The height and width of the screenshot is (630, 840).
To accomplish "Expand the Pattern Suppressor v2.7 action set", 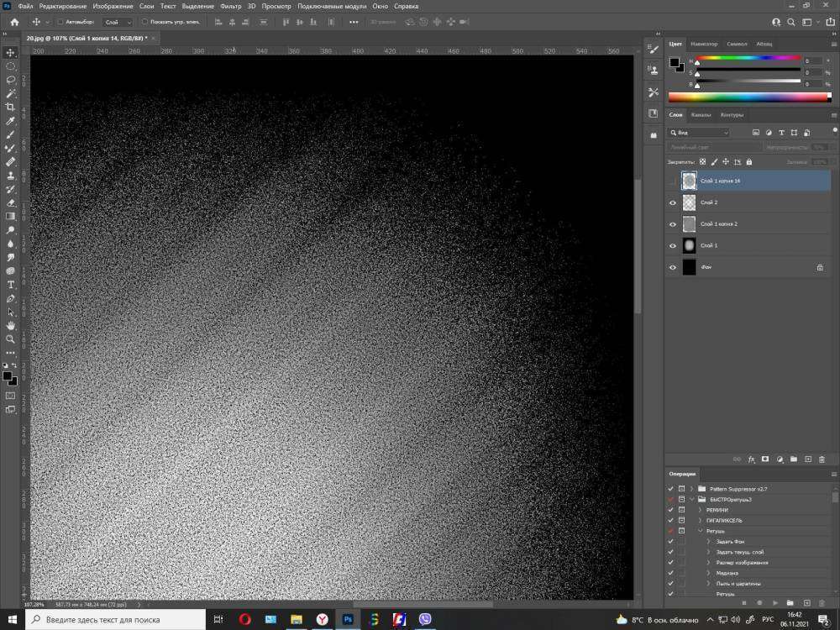I will click(x=692, y=488).
